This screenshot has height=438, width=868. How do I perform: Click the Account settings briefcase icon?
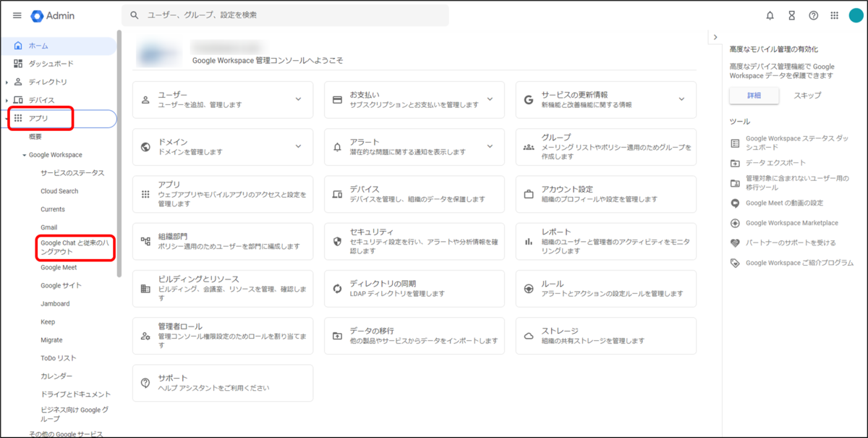coord(529,194)
